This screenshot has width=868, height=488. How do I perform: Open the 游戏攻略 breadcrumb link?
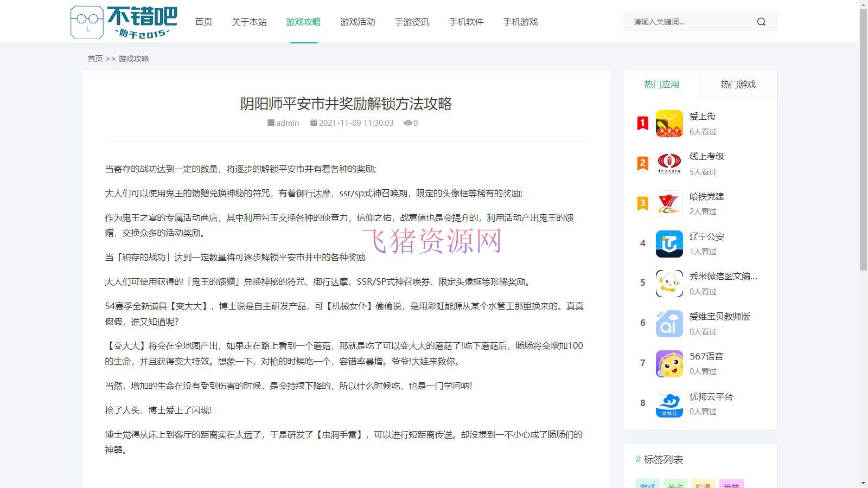(133, 58)
